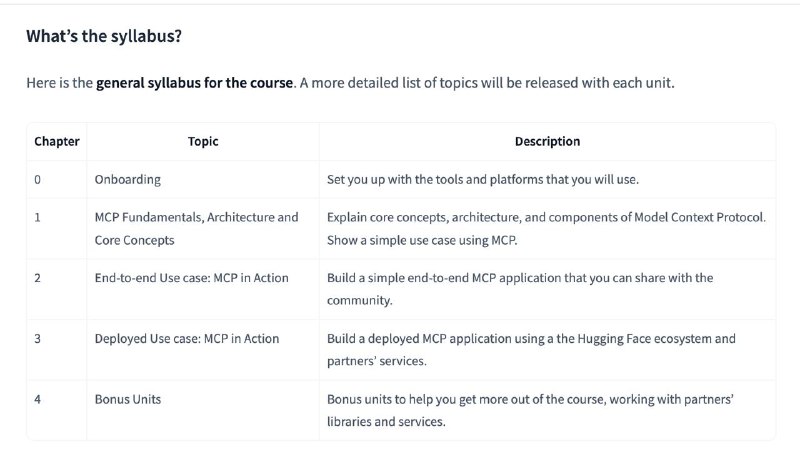Click the "What's the syllabus?" heading

click(104, 36)
